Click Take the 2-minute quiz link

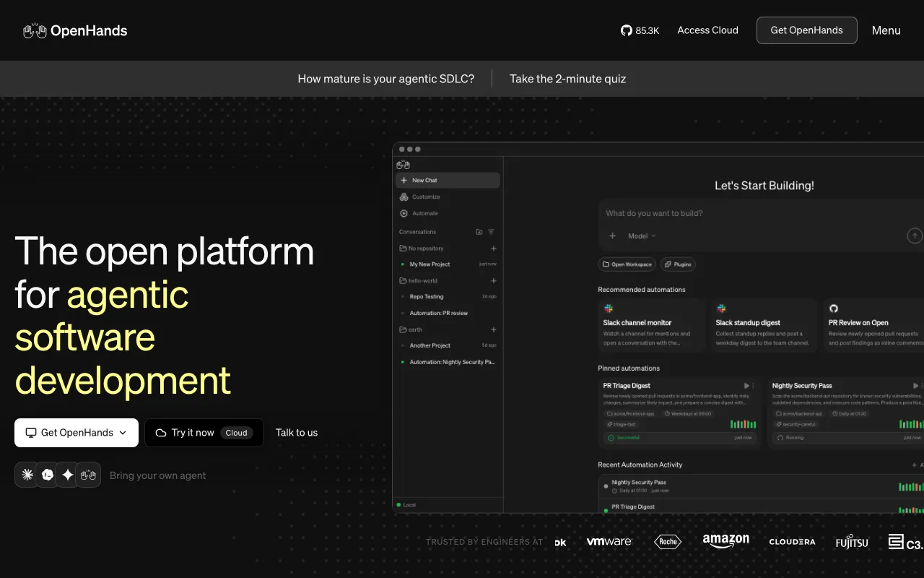pos(568,79)
